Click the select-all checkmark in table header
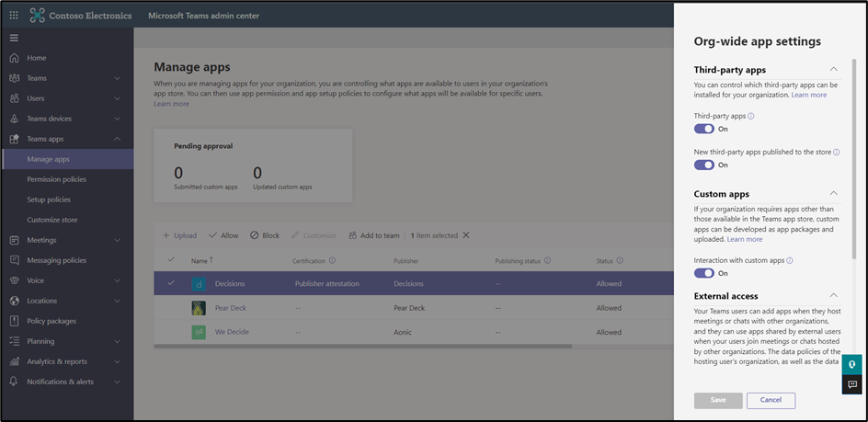The width and height of the screenshot is (868, 422). tap(171, 260)
